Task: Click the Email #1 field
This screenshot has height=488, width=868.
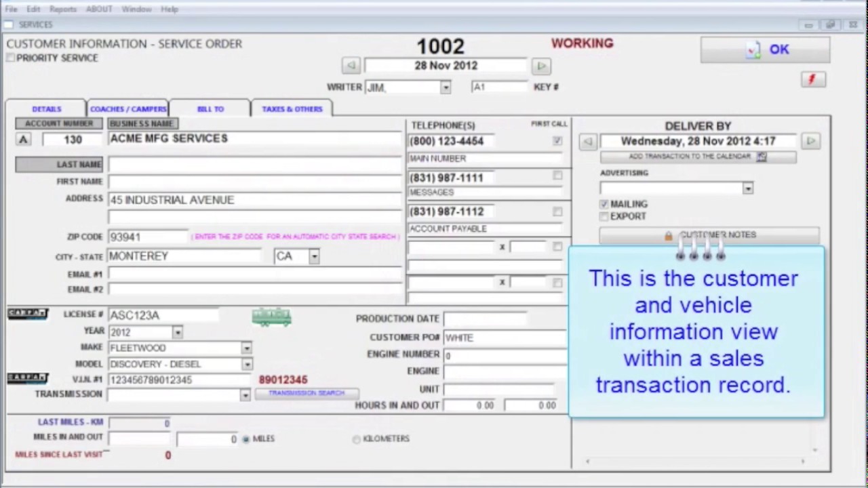Action: click(255, 274)
